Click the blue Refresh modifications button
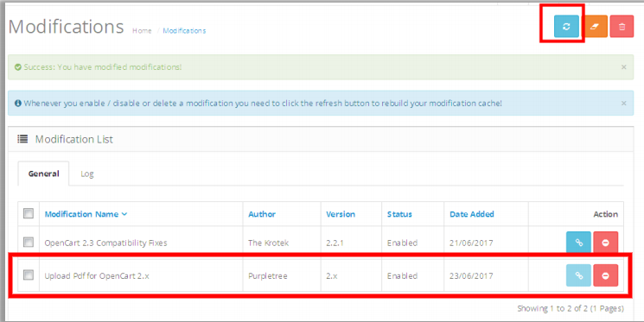Screen dimensions: 644x322 click(x=566, y=26)
